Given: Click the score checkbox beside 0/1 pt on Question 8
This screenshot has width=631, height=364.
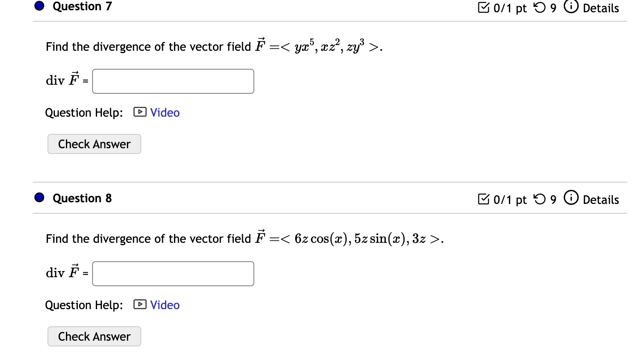Looking at the screenshot, I should pos(484,199).
